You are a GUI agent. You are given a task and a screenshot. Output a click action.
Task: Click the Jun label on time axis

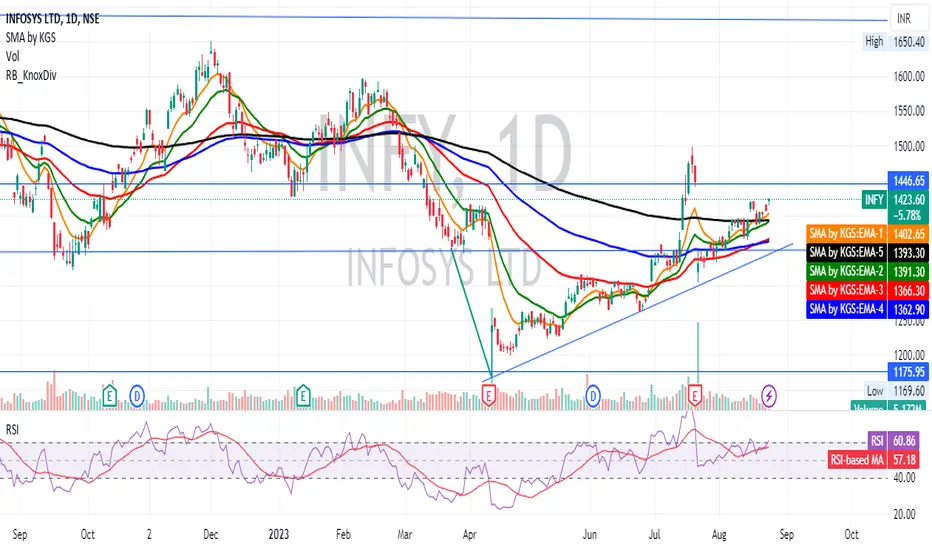pyautogui.click(x=590, y=535)
